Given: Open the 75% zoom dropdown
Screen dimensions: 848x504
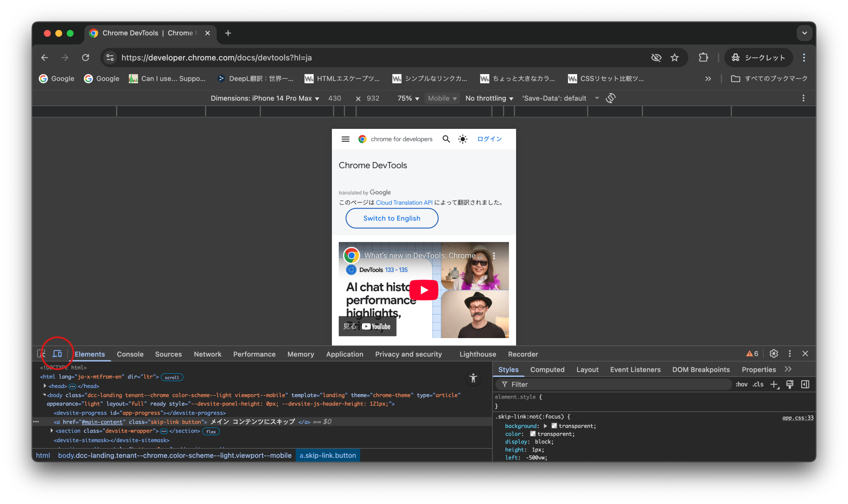Looking at the screenshot, I should point(408,98).
